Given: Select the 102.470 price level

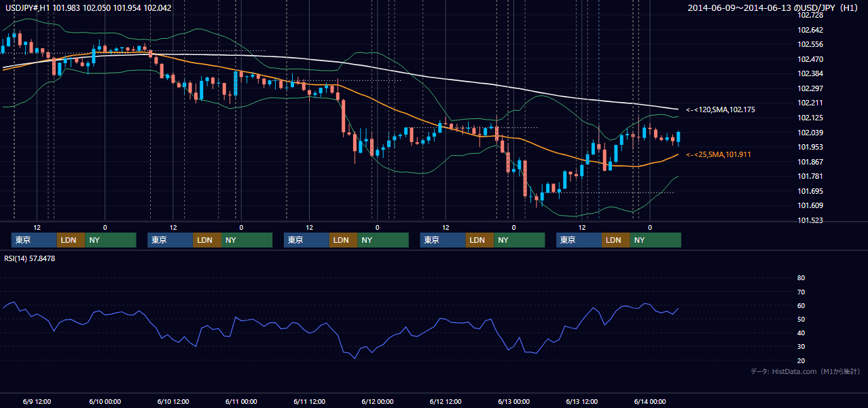Looking at the screenshot, I should [x=810, y=59].
